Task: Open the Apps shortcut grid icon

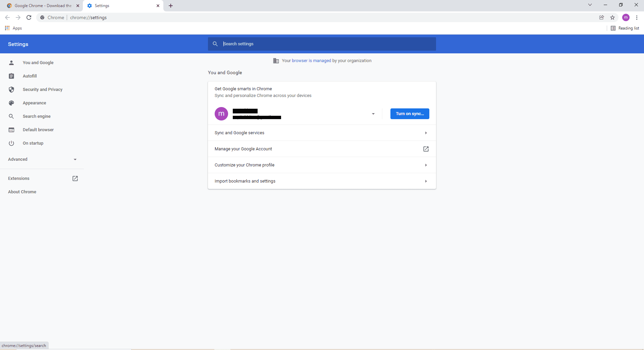Action: point(7,28)
